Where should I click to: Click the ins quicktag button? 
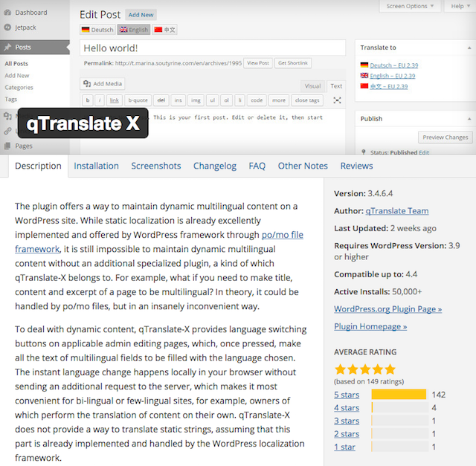178,100
